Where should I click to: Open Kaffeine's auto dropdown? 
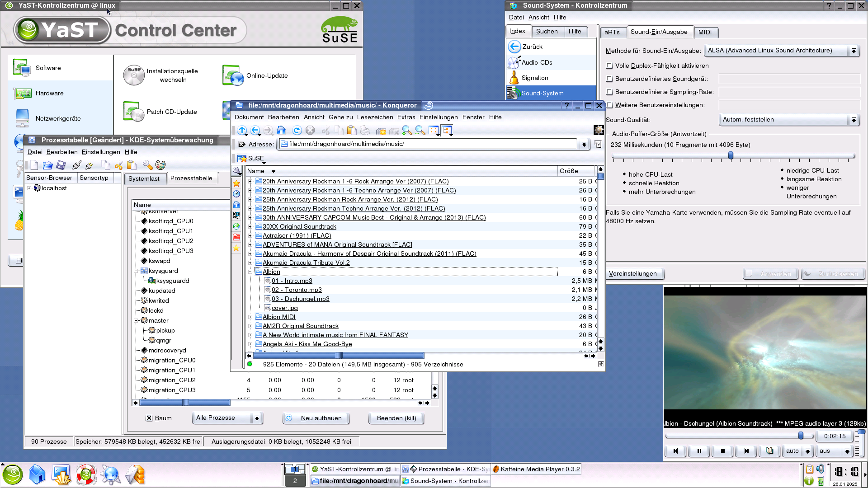point(797,451)
